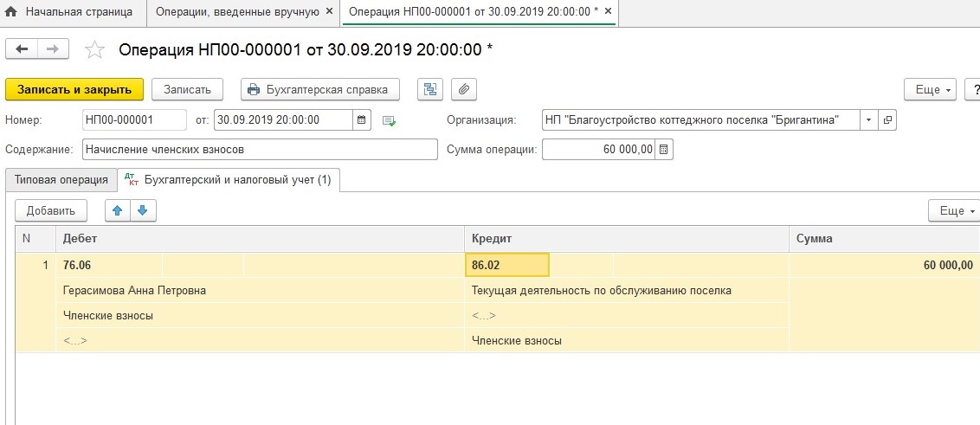This screenshot has height=425, width=980.
Task: Click Записать и закрыть button
Action: click(x=74, y=89)
